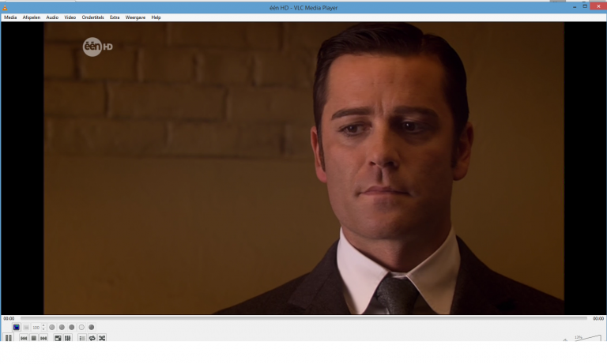Show the playlist panel
607x364 pixels.
click(x=82, y=338)
